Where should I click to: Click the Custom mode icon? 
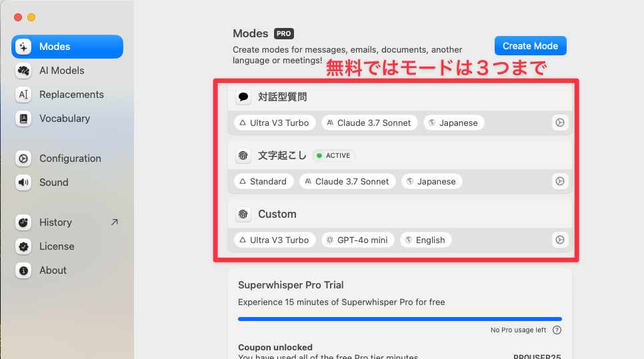pos(243,214)
